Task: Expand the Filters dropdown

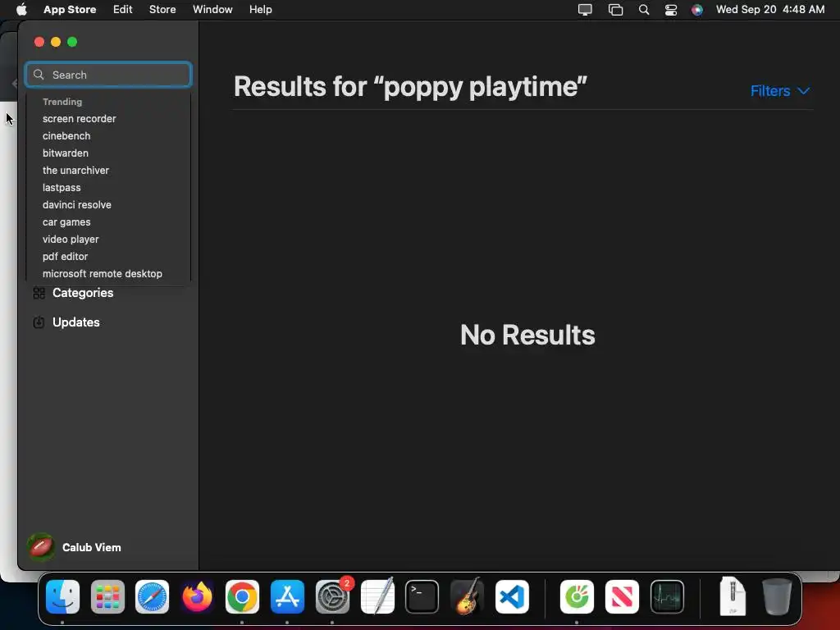Action: pos(779,91)
